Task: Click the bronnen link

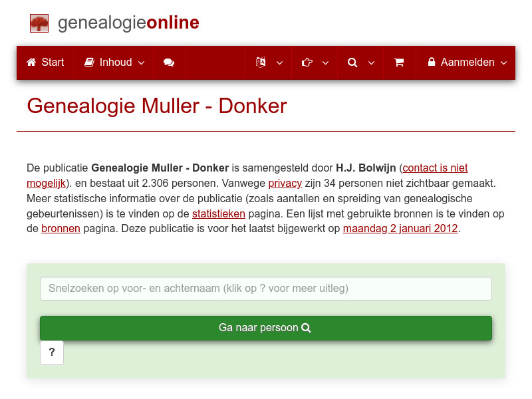Action: (x=61, y=228)
